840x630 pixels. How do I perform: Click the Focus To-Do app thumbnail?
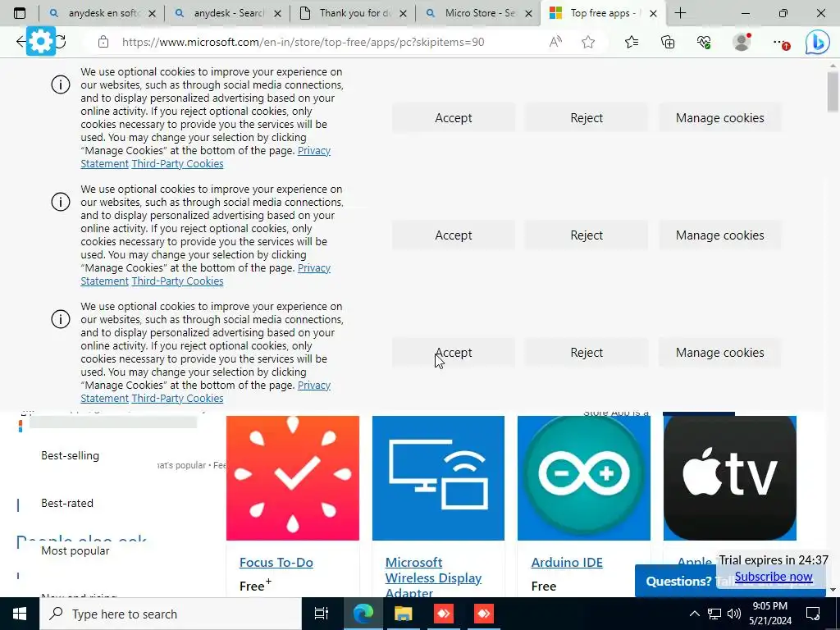click(x=293, y=478)
